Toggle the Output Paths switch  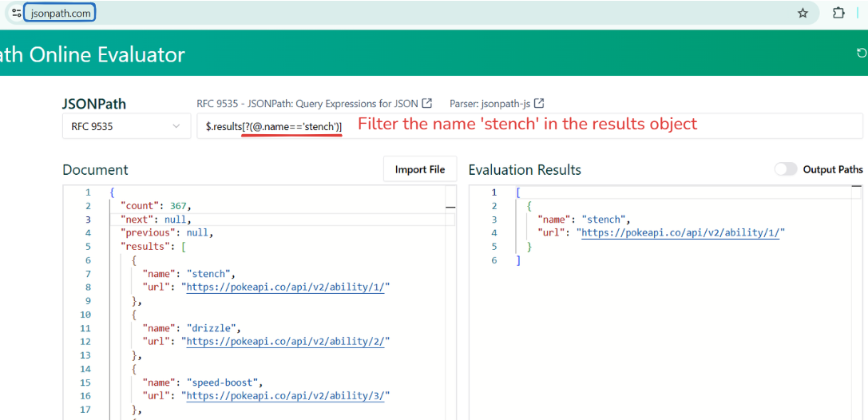786,169
